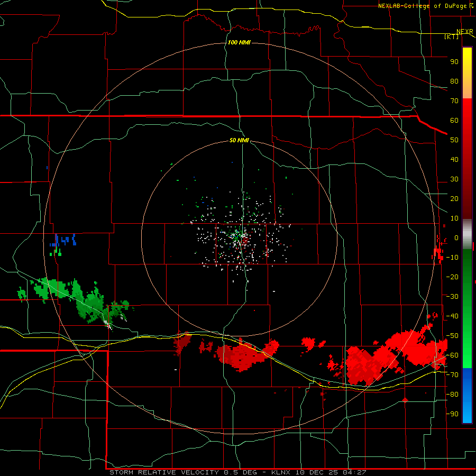Click the [KT] units label

[x=452, y=36]
